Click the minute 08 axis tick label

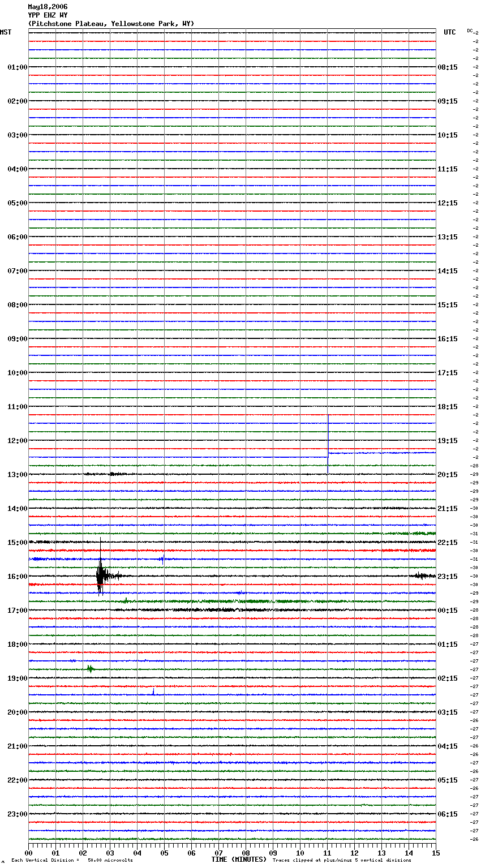[246, 853]
